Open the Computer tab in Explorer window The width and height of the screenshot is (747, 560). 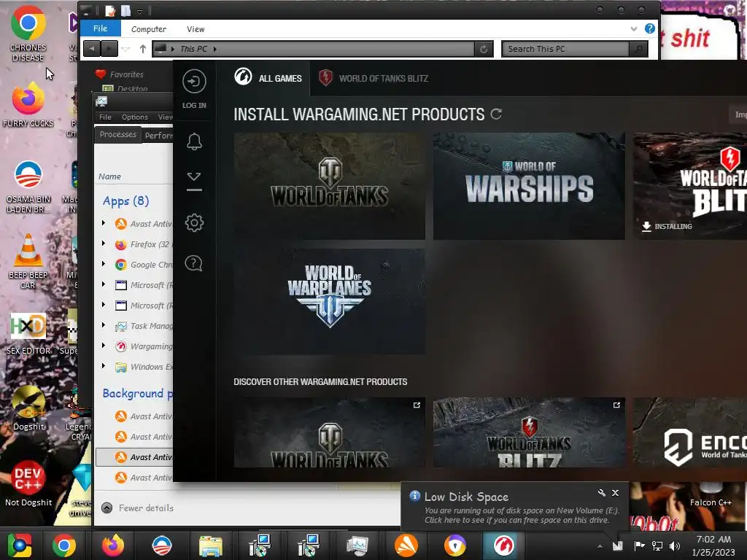[x=149, y=29]
